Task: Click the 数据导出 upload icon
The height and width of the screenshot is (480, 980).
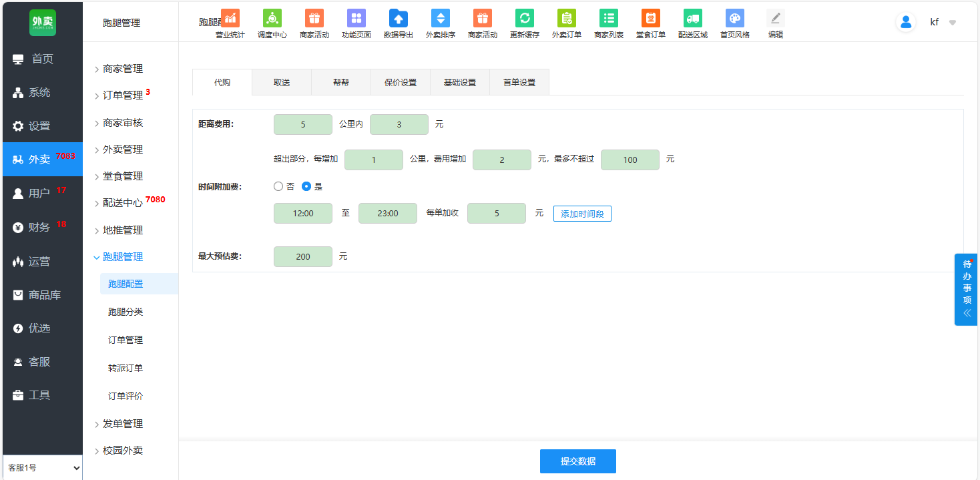Action: (399, 19)
